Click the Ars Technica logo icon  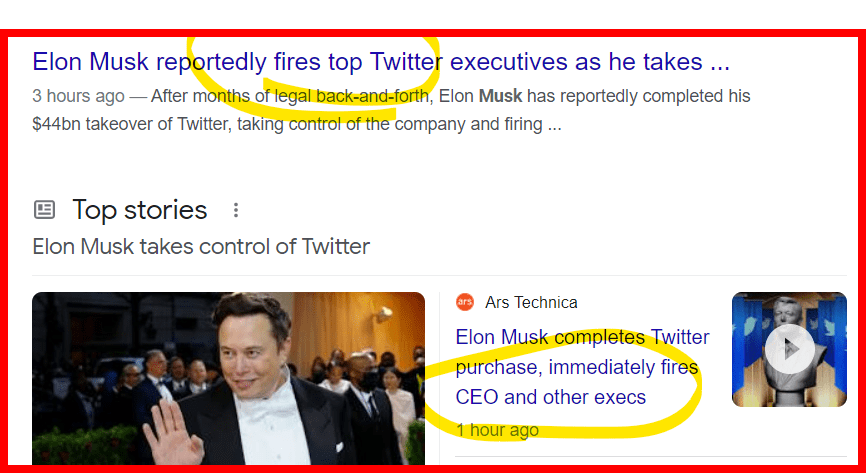(464, 302)
